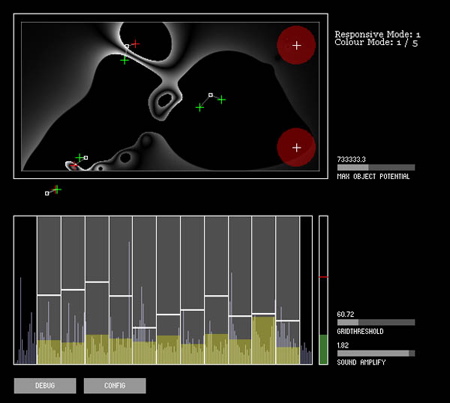This screenshot has width=450, height=403.
Task: Select green cross right of the center square handle
Action: 222,100
